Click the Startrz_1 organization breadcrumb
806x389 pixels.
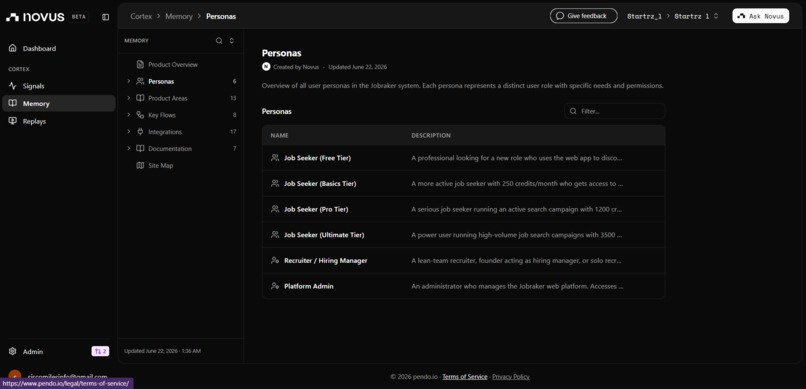[x=645, y=16]
